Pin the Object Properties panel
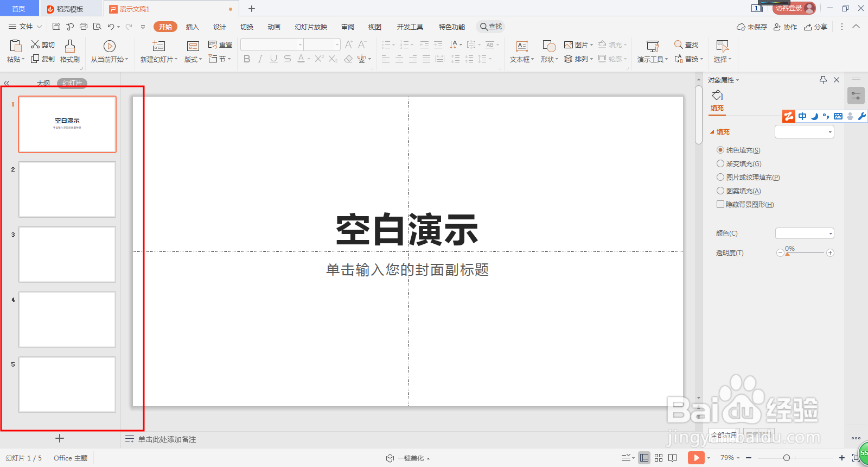 pyautogui.click(x=823, y=80)
